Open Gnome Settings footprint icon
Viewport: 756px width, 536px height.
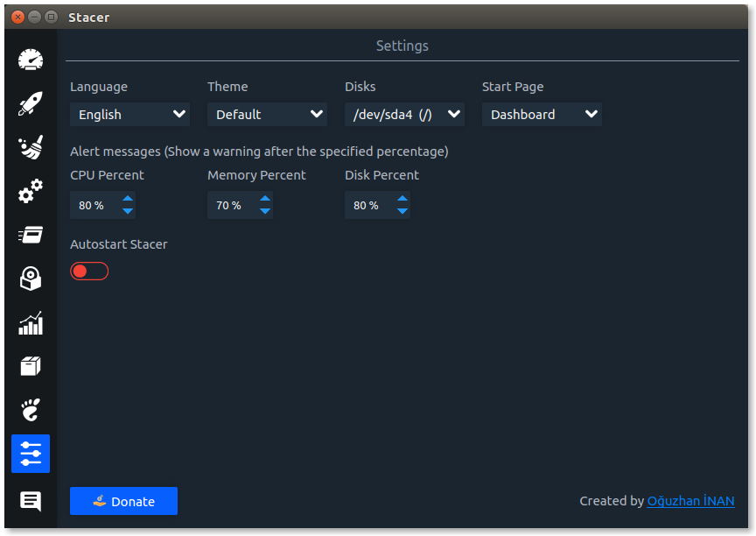[31, 410]
